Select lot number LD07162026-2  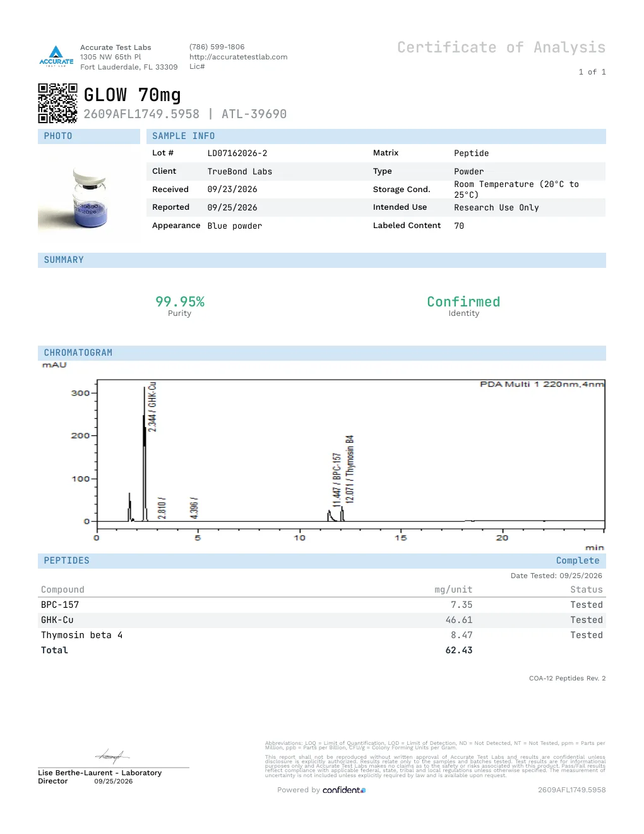237,154
